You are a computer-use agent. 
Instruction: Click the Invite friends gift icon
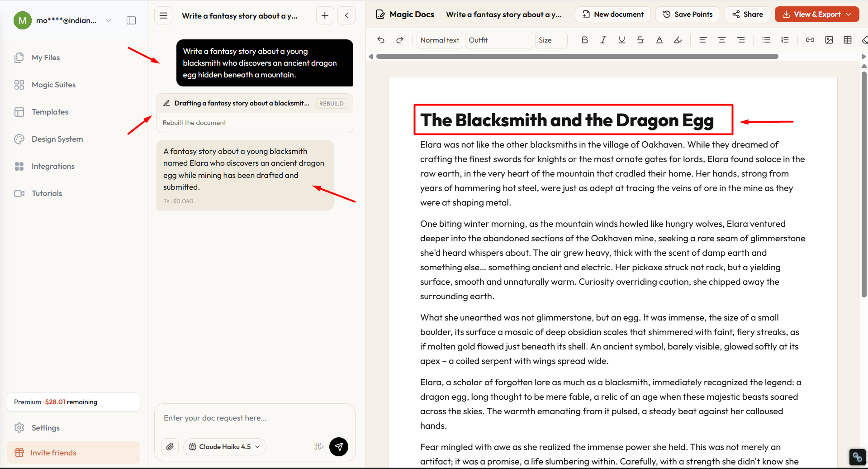pyautogui.click(x=19, y=453)
